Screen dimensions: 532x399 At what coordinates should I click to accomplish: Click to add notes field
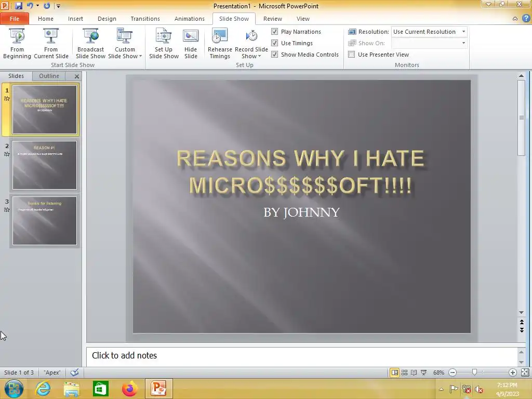click(302, 355)
